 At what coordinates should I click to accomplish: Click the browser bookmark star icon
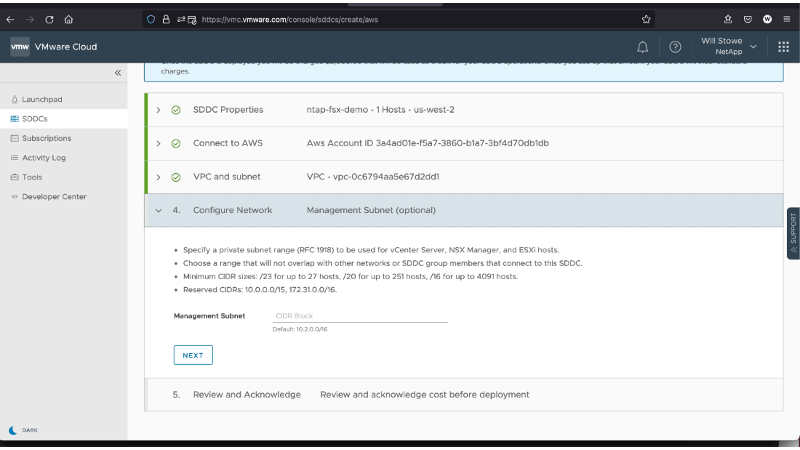647,18
